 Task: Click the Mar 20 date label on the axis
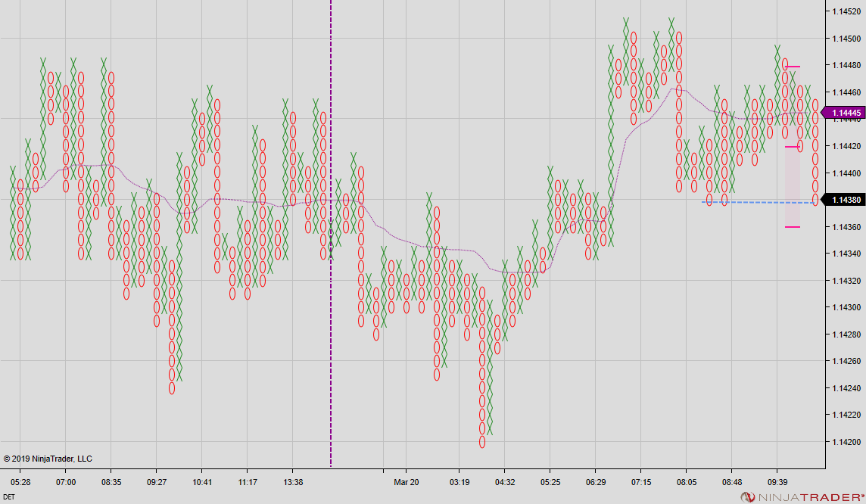click(406, 481)
